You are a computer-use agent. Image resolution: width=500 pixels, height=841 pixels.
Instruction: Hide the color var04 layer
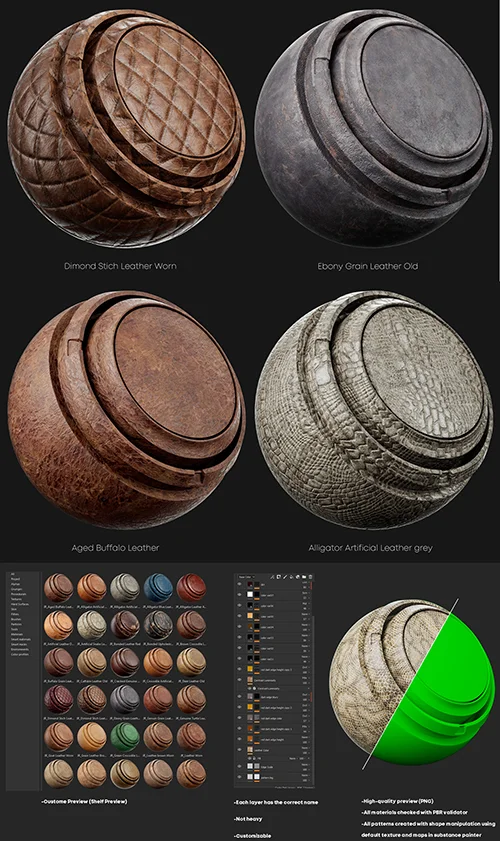(x=239, y=626)
